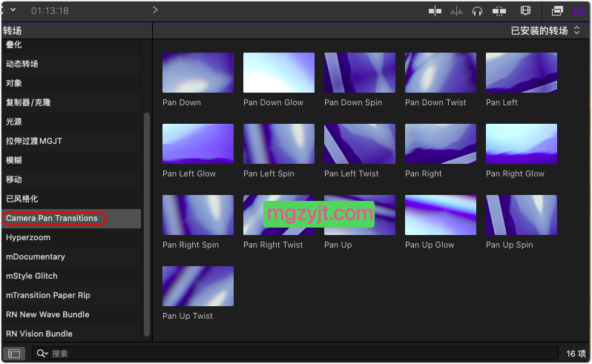Select RN New Wave Bundle category

click(71, 314)
